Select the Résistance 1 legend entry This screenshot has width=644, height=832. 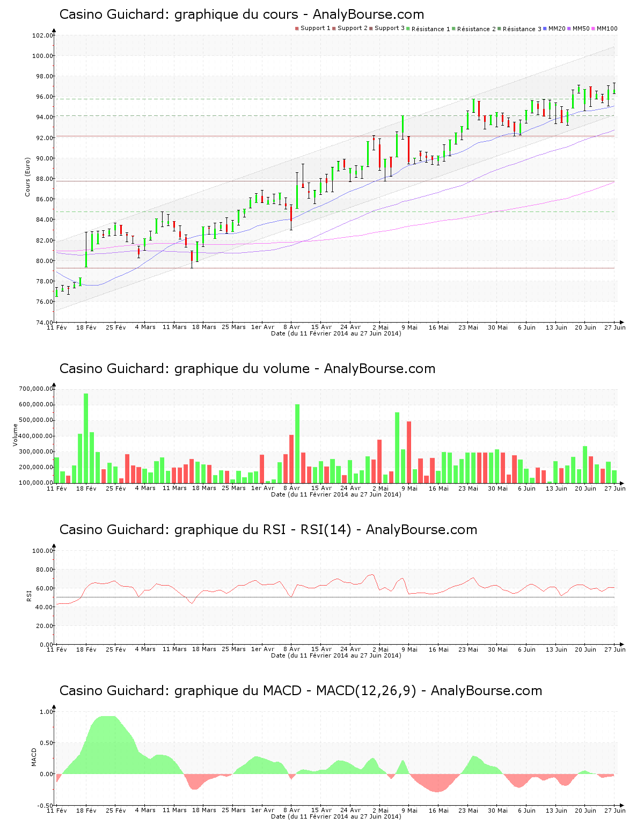(428, 29)
